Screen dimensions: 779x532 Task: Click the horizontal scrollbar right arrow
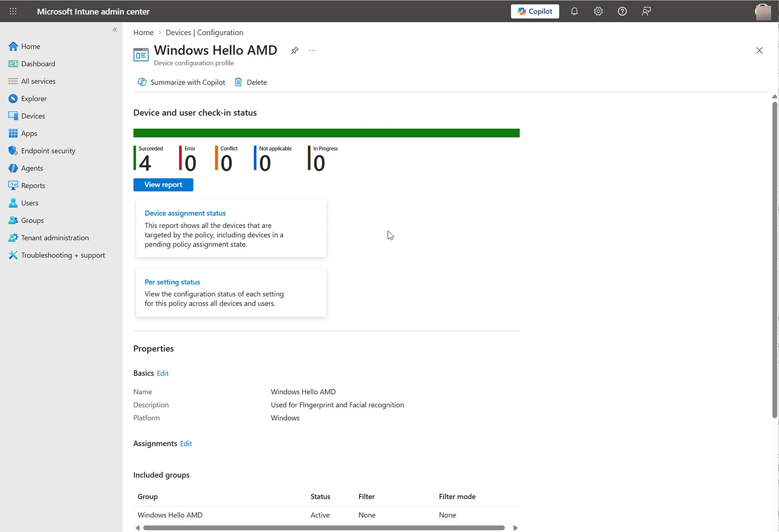515,528
